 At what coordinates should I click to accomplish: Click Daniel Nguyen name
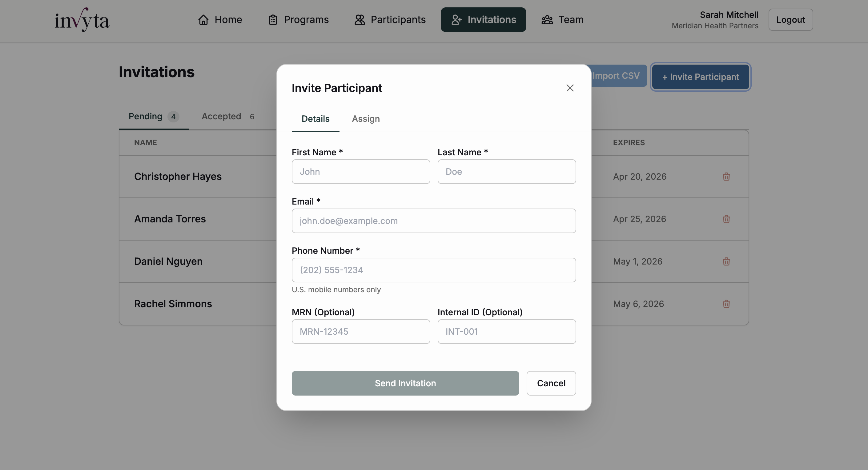pyautogui.click(x=168, y=261)
